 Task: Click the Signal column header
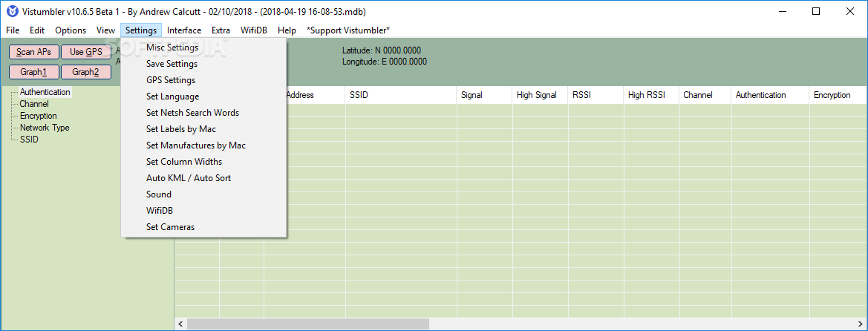[x=484, y=95]
